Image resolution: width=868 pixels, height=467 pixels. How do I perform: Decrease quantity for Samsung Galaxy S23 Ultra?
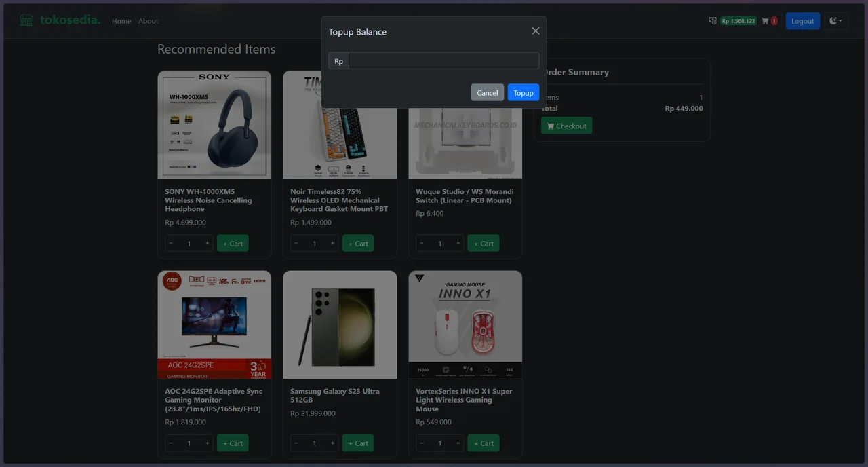pos(296,443)
